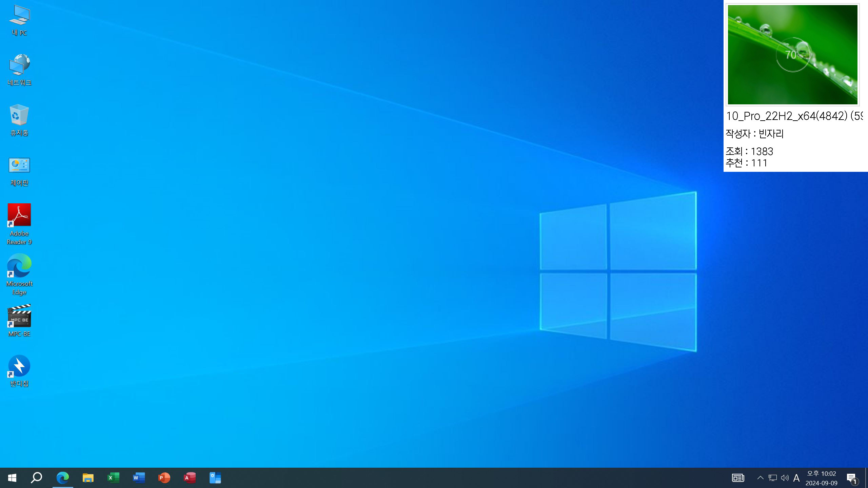Open network status tray icon
This screenshot has height=488, width=868.
pyautogui.click(x=773, y=478)
